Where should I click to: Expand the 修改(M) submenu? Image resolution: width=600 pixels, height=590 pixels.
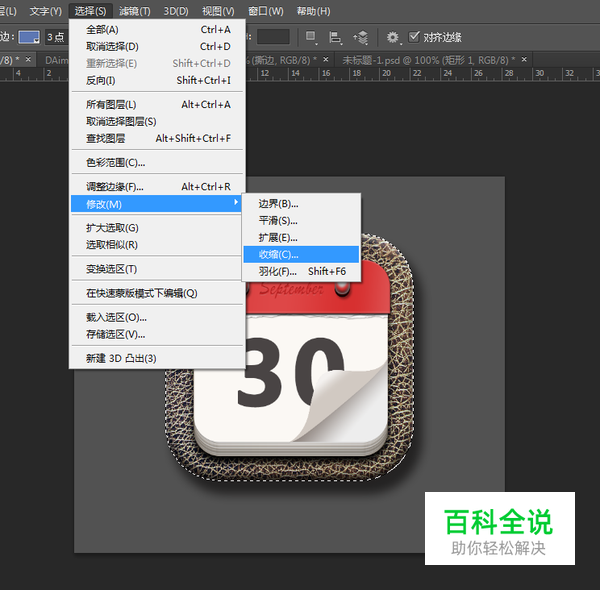click(157, 204)
